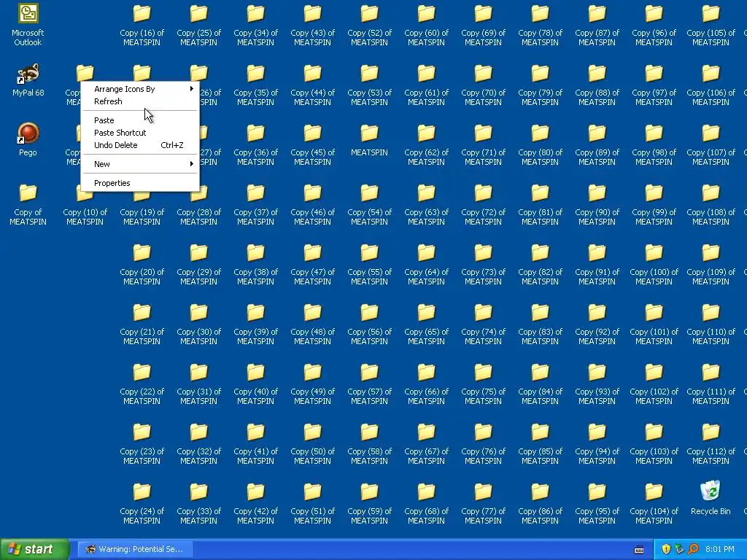The image size is (747, 560).
Task: Open Properties from the context menu
Action: pyautogui.click(x=140, y=183)
